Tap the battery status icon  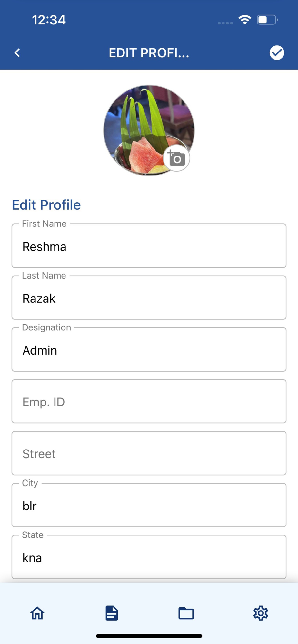pyautogui.click(x=267, y=20)
